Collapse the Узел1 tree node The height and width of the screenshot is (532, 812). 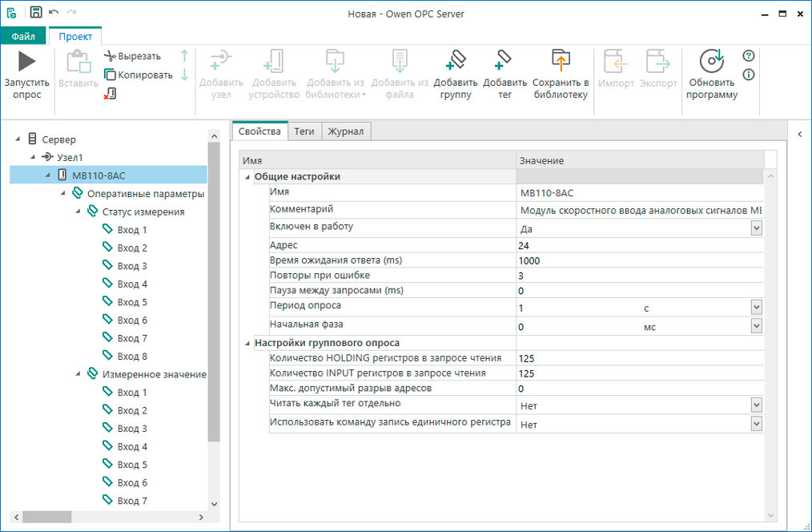pyautogui.click(x=33, y=158)
